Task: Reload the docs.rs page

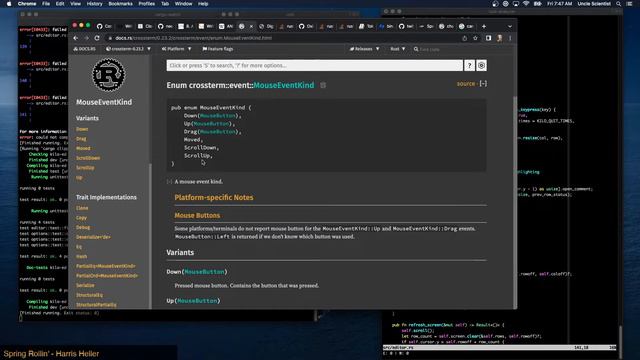Action: click(x=97, y=38)
